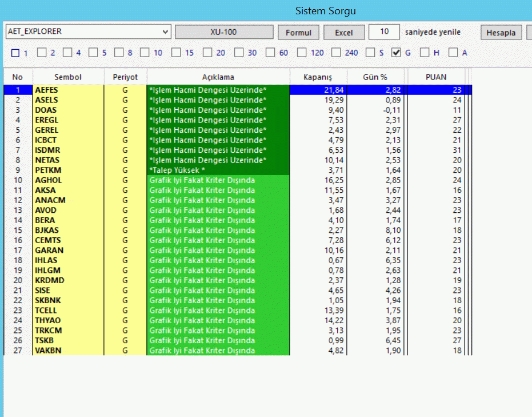532x417 pixels.
Task: Click the XU-100 button
Action: click(224, 32)
